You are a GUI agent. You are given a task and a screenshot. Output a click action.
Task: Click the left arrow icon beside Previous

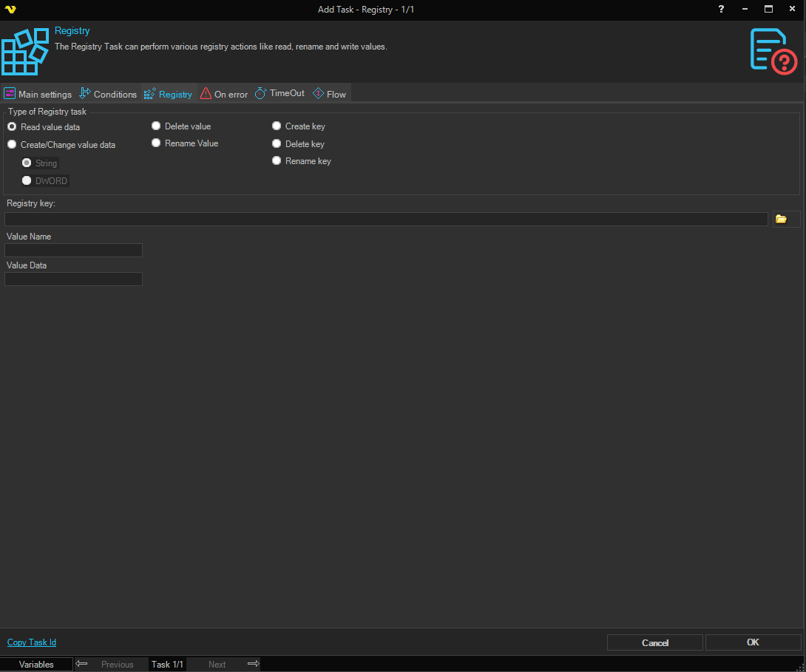point(82,664)
